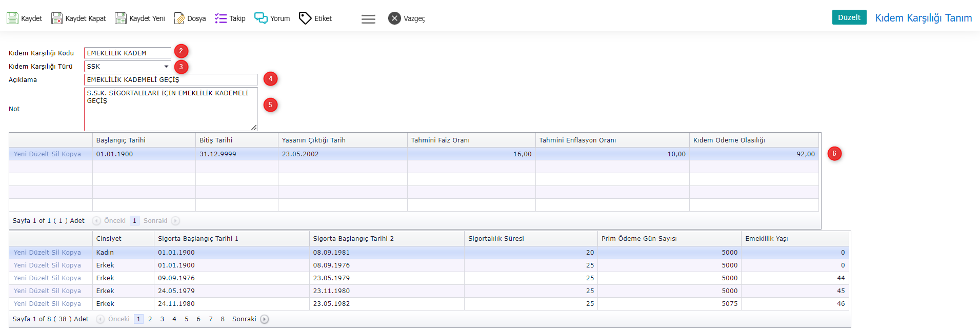
Task: Go to page 4 of lower grid
Action: click(x=174, y=319)
